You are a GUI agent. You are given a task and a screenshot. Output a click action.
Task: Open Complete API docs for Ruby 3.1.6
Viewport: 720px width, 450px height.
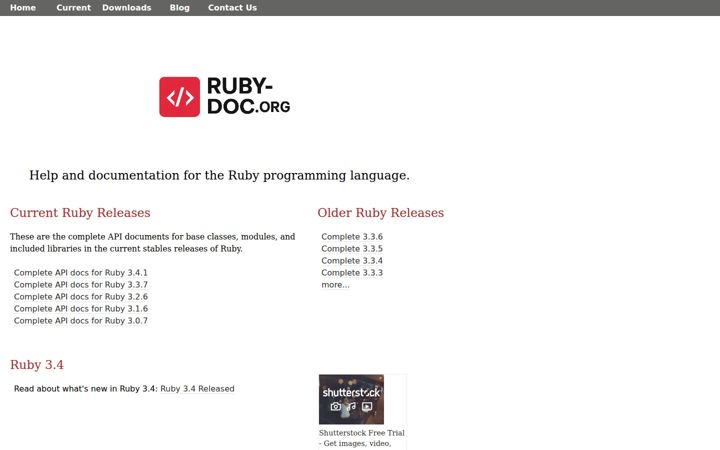[x=81, y=309]
